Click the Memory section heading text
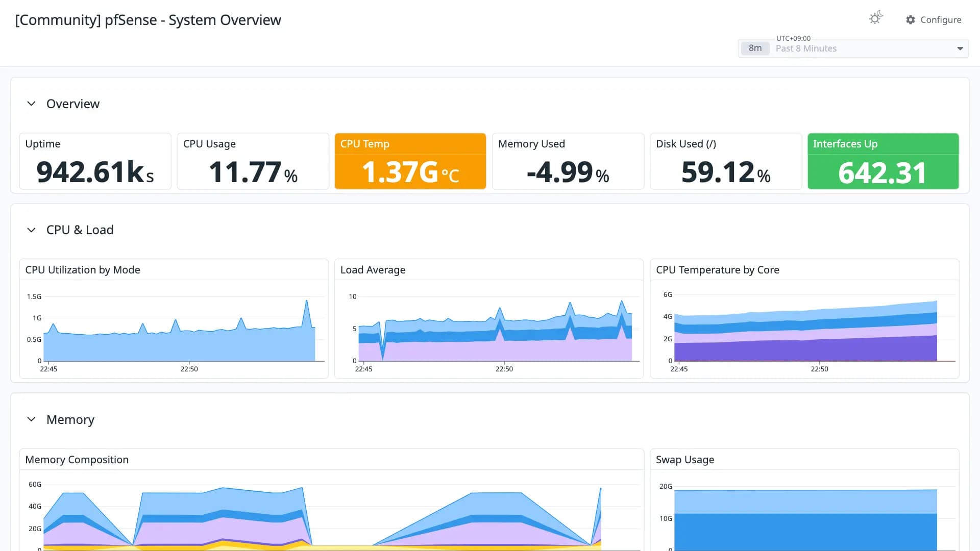This screenshot has width=980, height=551. 70,419
